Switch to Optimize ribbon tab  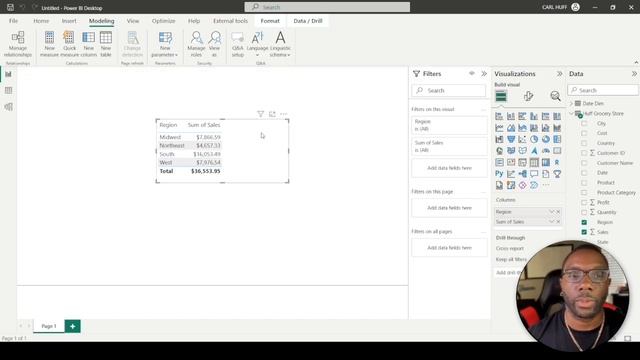pyautogui.click(x=163, y=21)
